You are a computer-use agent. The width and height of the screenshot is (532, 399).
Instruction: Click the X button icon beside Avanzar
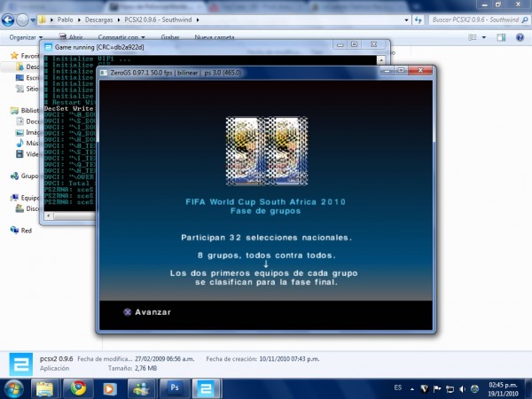pos(127,312)
